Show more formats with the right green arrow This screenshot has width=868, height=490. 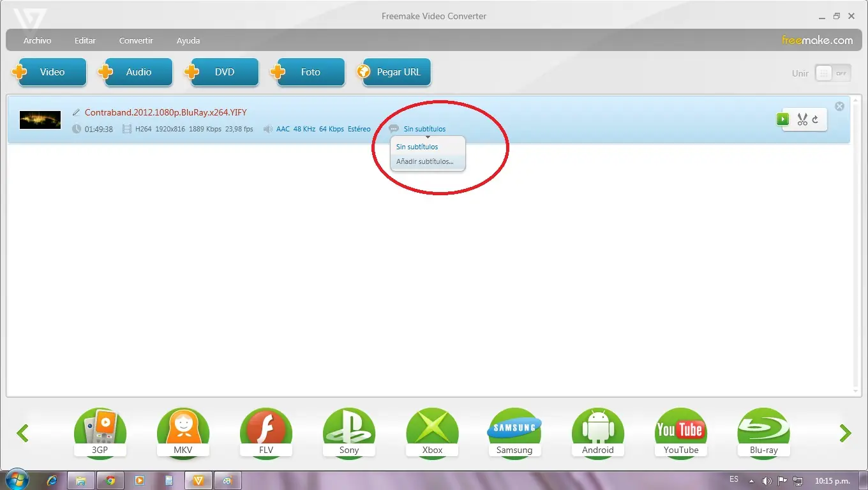[845, 434]
